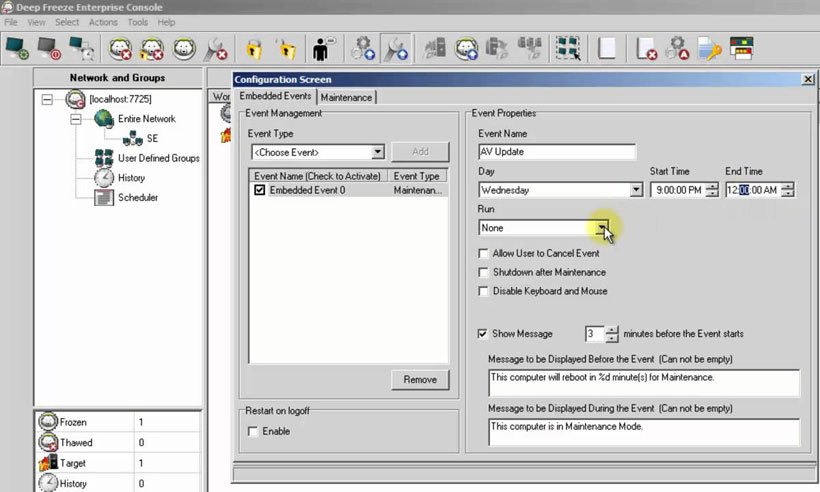This screenshot has height=492, width=820.
Task: Click the first bear icon with red X
Action: pos(120,49)
